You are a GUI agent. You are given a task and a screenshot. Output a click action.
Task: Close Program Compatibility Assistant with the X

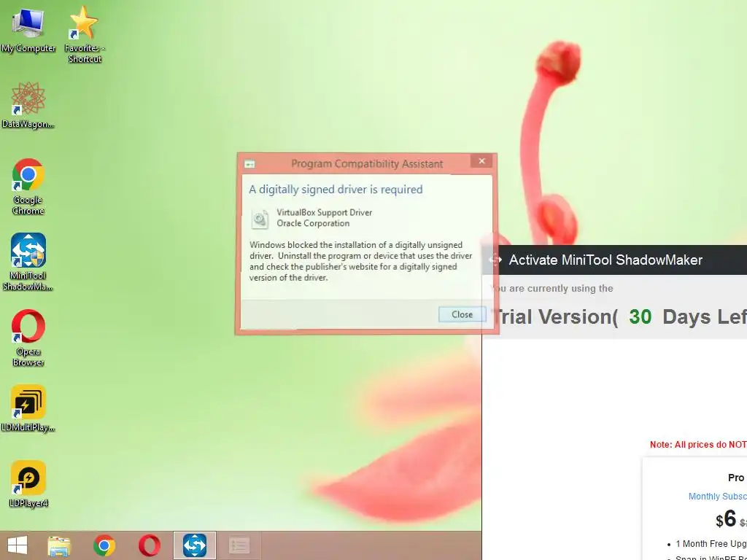pyautogui.click(x=481, y=161)
